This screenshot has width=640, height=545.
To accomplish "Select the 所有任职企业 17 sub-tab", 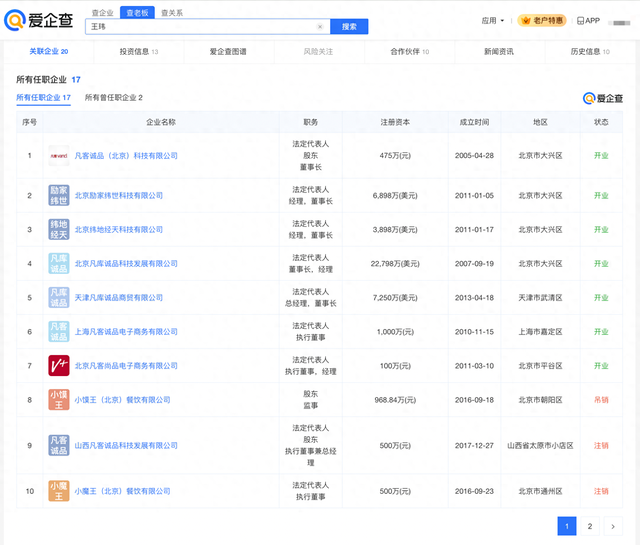I will 43,98.
